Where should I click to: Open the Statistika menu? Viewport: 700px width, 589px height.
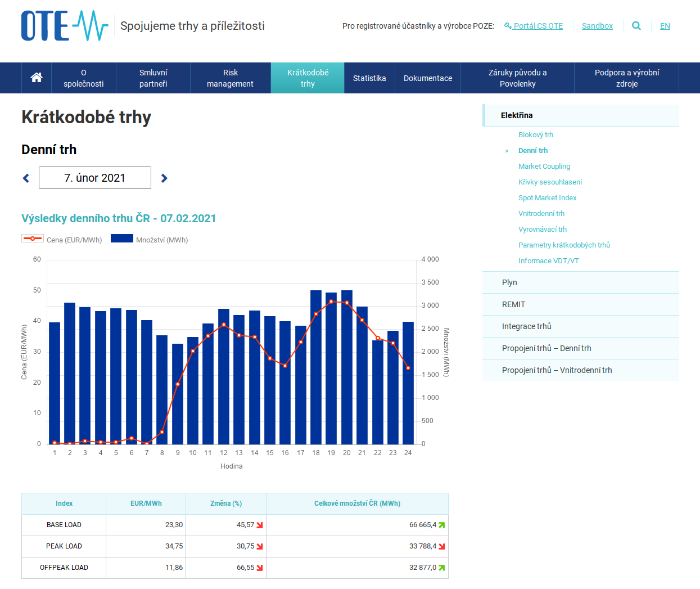point(369,78)
